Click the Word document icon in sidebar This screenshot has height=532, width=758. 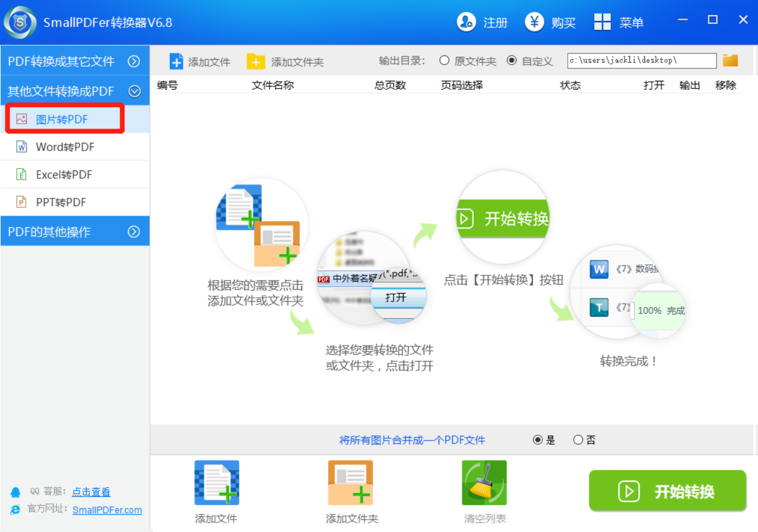(22, 146)
